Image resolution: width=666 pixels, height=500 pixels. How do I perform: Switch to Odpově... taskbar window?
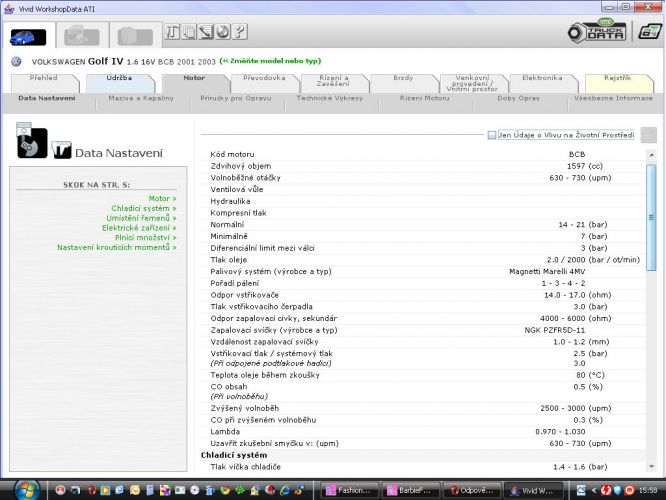point(471,490)
